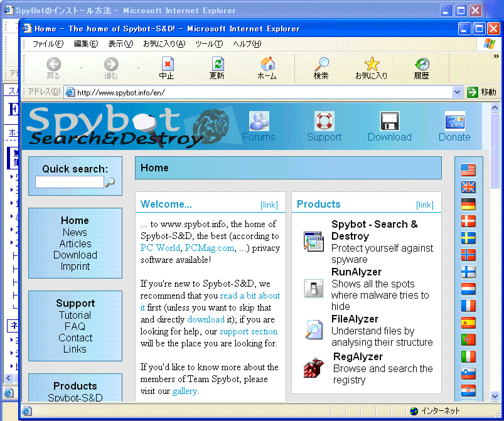Go to the browser home page via ホーム icon
The width and height of the screenshot is (504, 421).
tap(267, 64)
